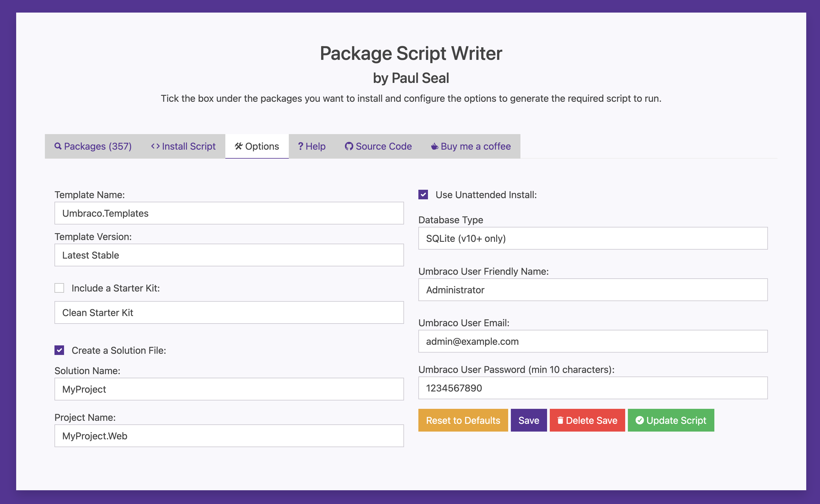Viewport: 820px width, 504px height.
Task: Click the Create a Solution File label
Action: [119, 350]
